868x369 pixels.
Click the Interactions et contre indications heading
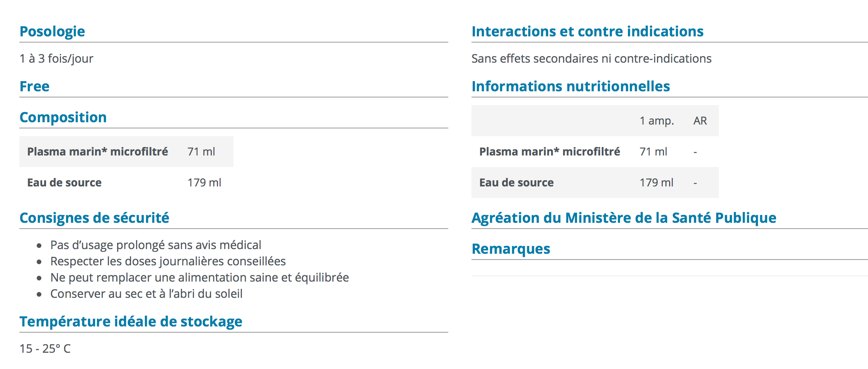click(x=587, y=31)
